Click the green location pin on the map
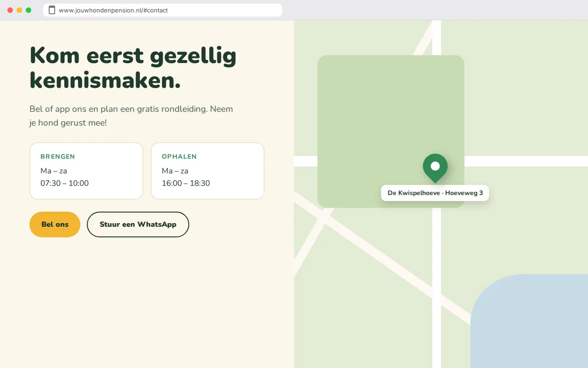This screenshot has width=588, height=368. click(x=435, y=168)
